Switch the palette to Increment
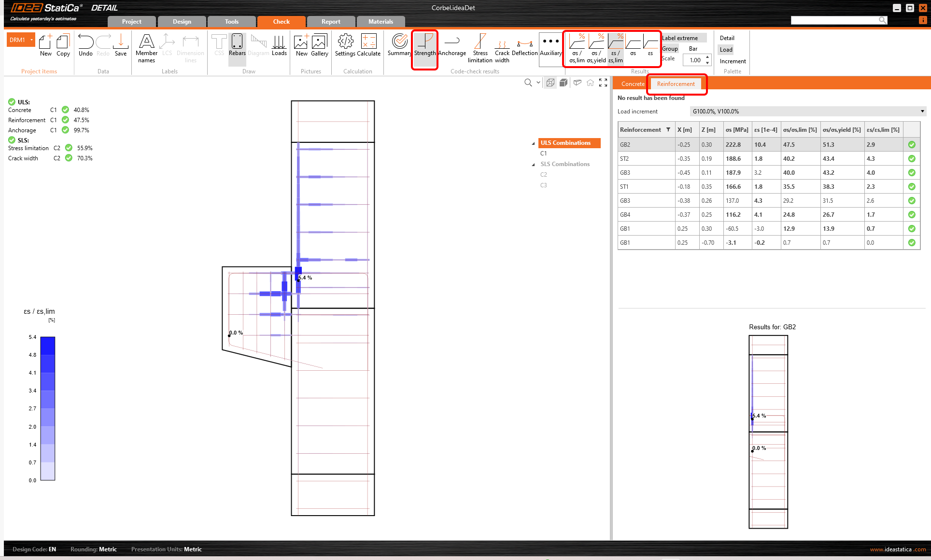Screen dimensions: 931x560 tap(733, 61)
